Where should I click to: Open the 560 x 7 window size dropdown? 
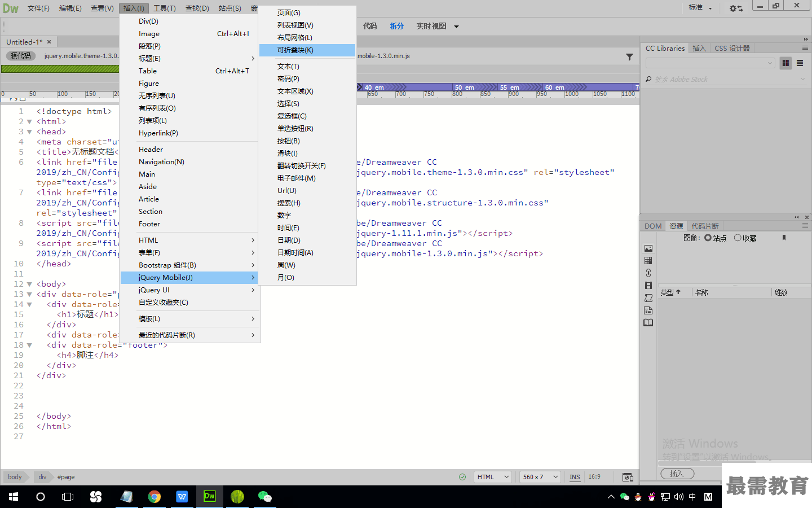(540, 477)
